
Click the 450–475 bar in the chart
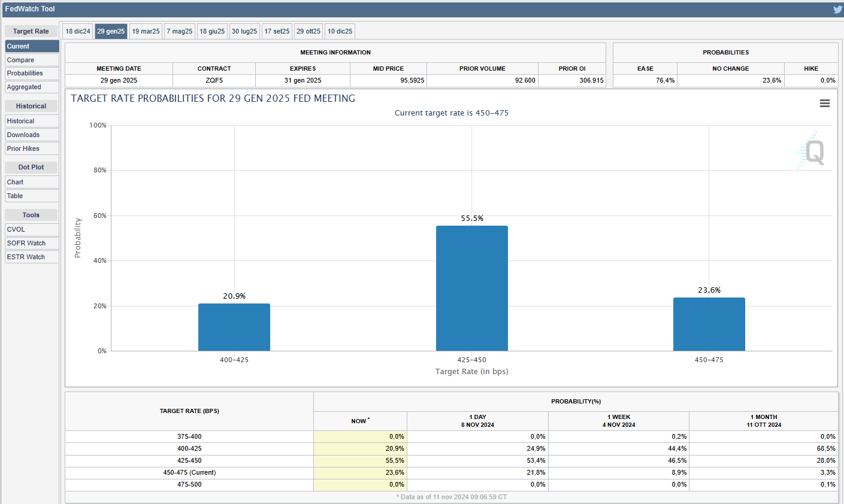tap(709, 324)
